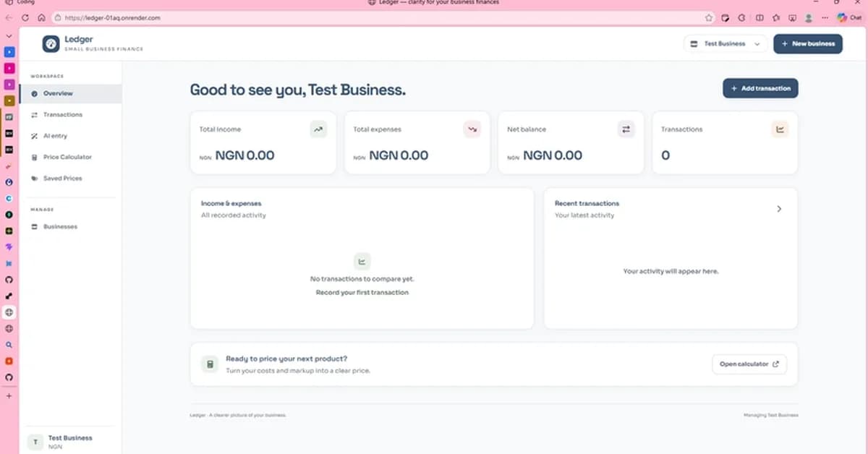Open the Copilot Chat button
Screen dimensions: 868x454
click(850, 17)
